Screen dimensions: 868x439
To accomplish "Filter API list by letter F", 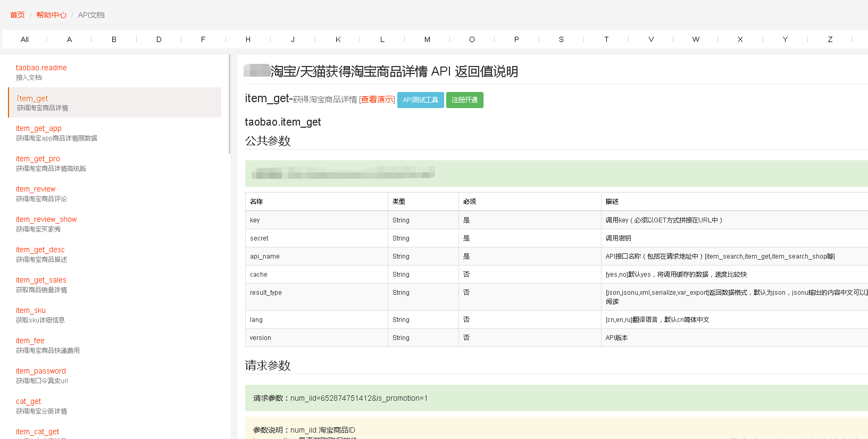I will [x=203, y=39].
